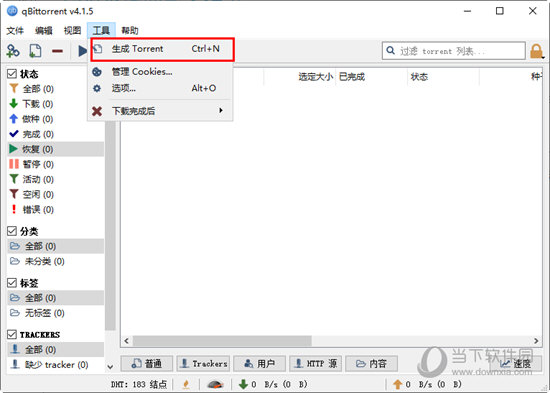
Task: Expand the 下载完成后 submenu
Action: click(x=160, y=111)
